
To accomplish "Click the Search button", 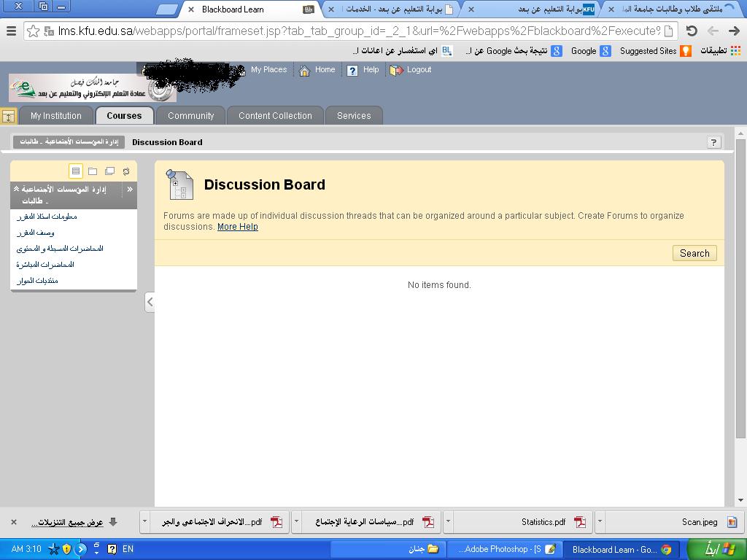I will [x=694, y=253].
